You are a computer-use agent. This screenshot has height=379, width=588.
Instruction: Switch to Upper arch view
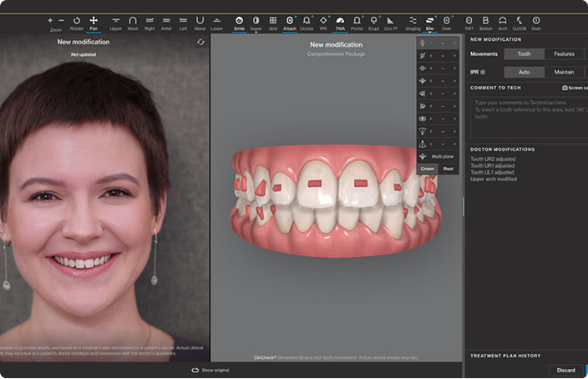click(x=116, y=23)
